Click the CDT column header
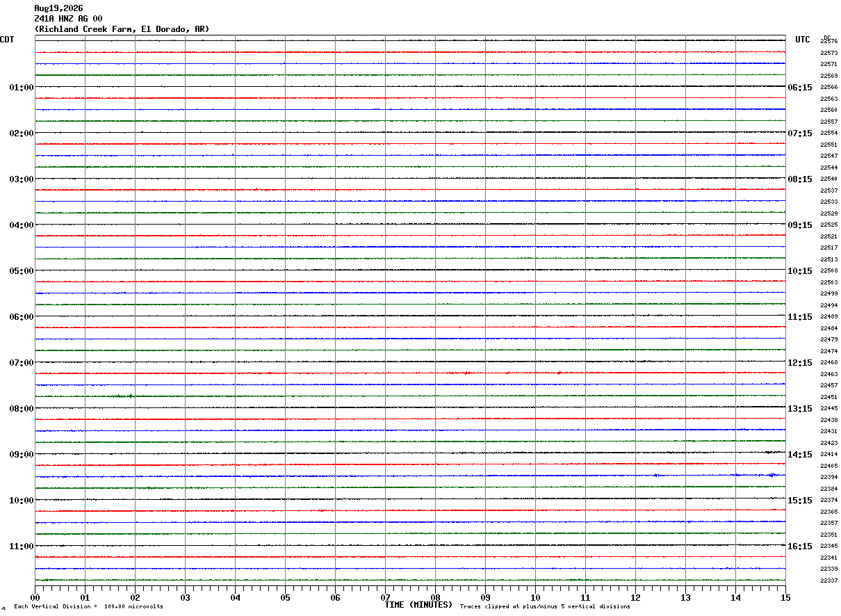Viewport: 841px width, 616px height. point(7,40)
